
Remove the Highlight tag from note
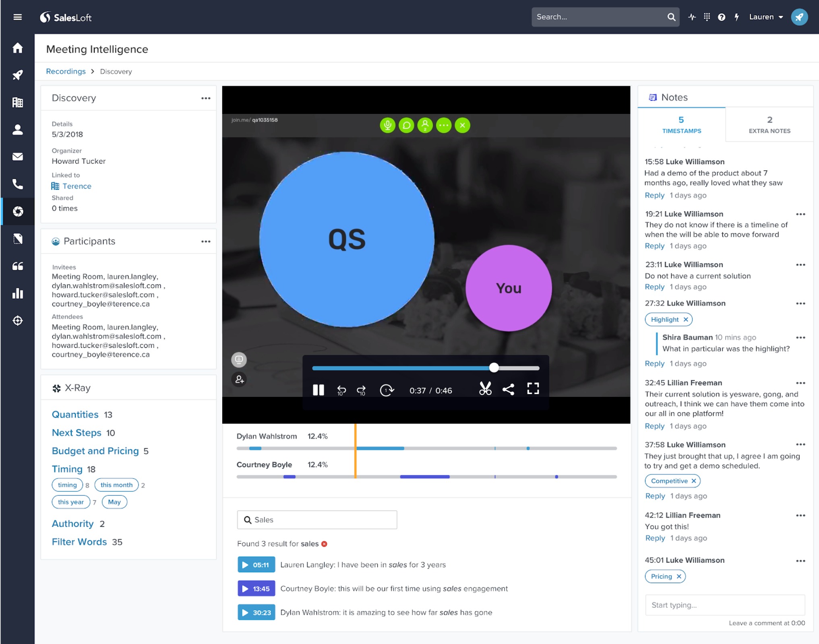click(x=686, y=319)
